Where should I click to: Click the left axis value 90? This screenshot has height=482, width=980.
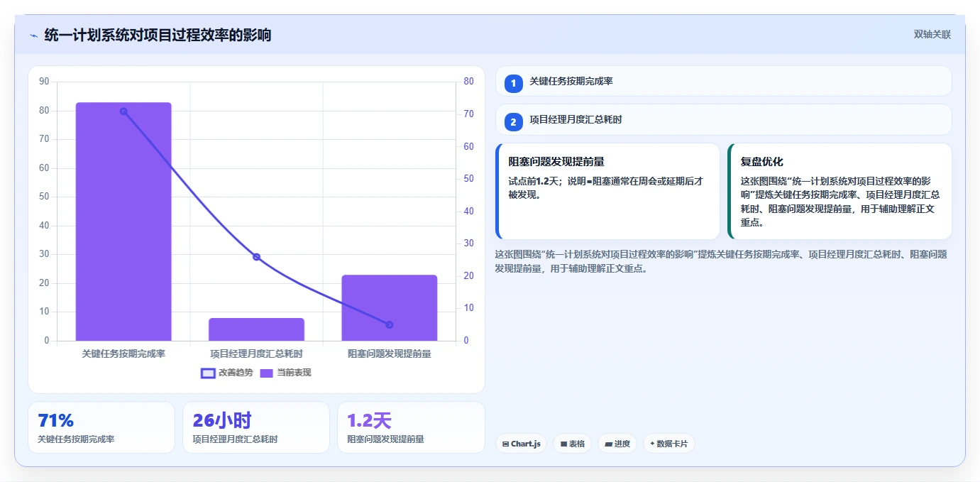44,82
